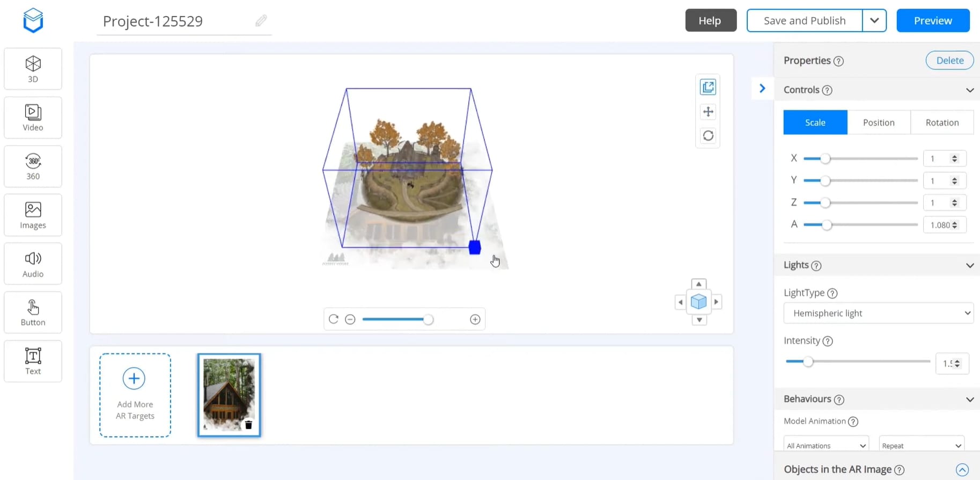Open the Hemispheric light dropdown
The width and height of the screenshot is (980, 480).
pyautogui.click(x=879, y=313)
